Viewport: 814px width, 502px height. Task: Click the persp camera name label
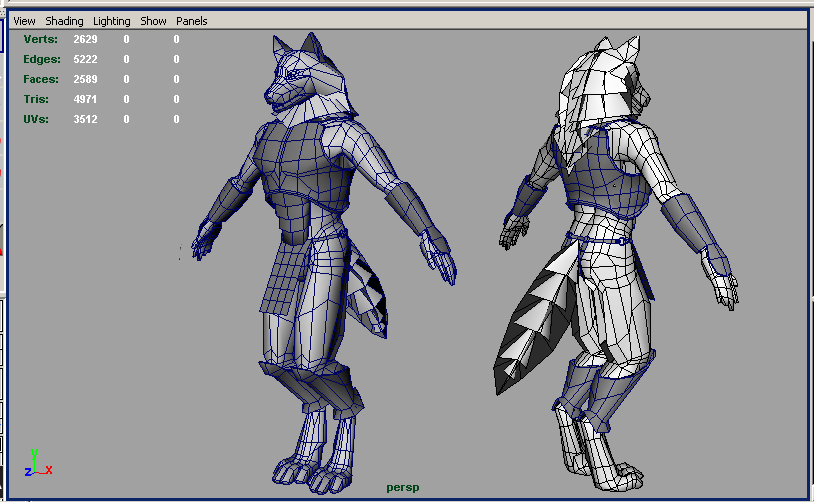pos(403,488)
